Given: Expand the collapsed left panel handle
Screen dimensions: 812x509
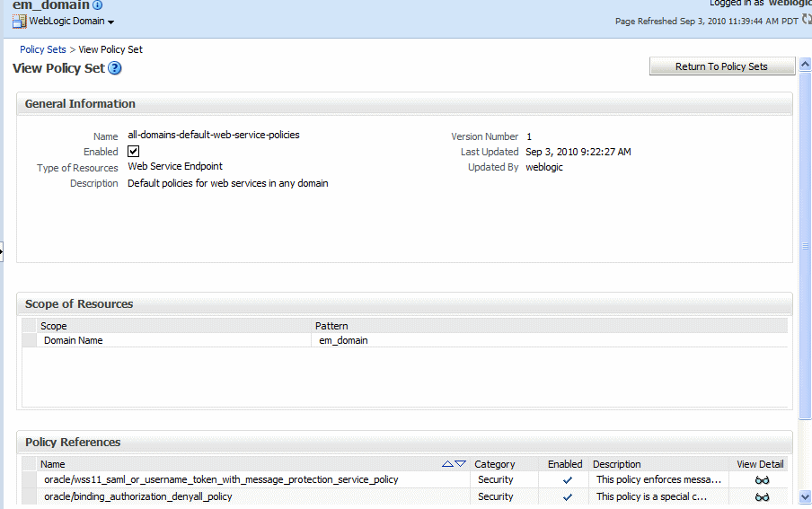Looking at the screenshot, I should click(x=2, y=251).
